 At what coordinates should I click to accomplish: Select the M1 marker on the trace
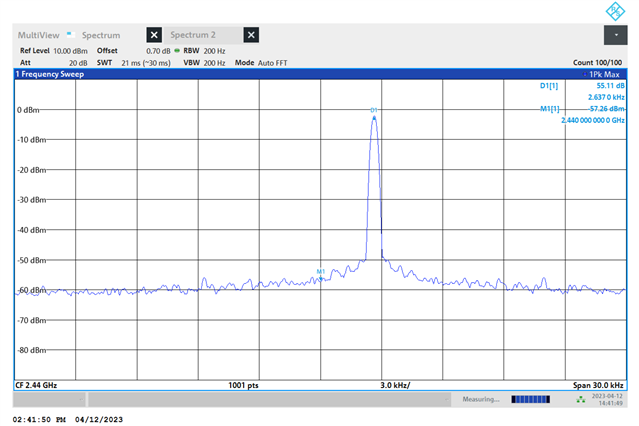pos(321,275)
